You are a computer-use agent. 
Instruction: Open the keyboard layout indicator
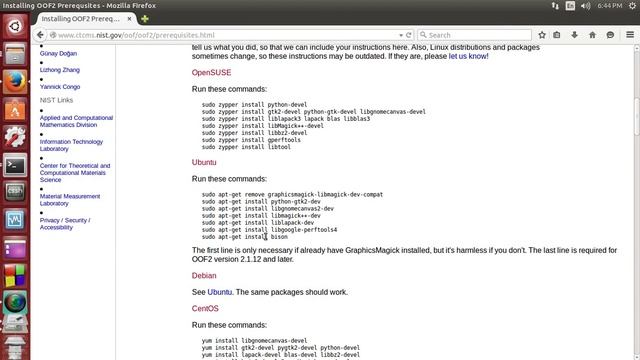coord(570,6)
